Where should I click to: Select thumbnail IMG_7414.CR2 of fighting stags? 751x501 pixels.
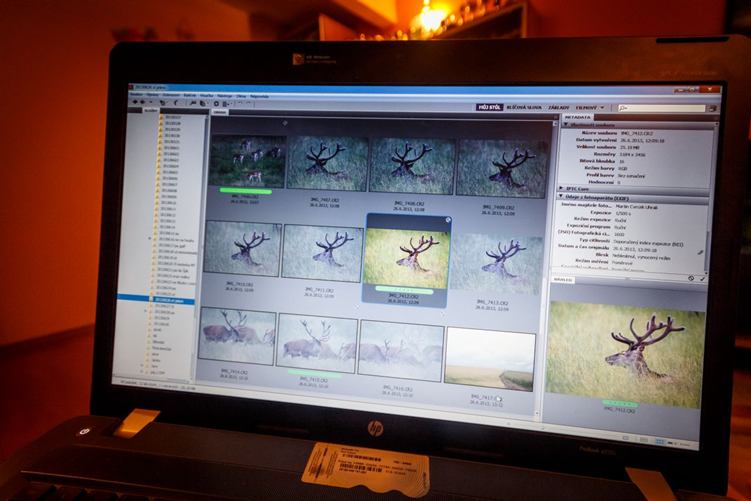click(x=237, y=336)
